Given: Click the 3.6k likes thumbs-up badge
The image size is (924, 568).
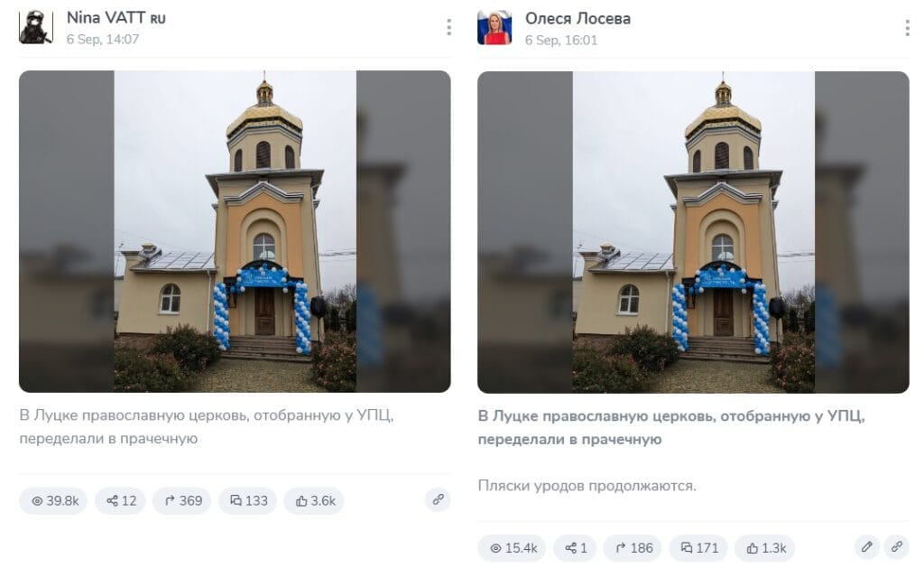Looking at the screenshot, I should pos(314,501).
